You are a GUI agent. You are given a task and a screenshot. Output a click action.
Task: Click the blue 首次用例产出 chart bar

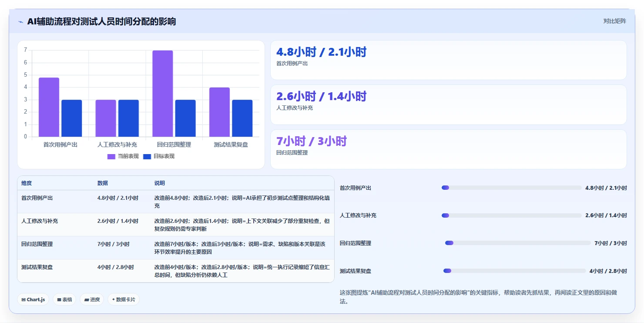(71, 118)
